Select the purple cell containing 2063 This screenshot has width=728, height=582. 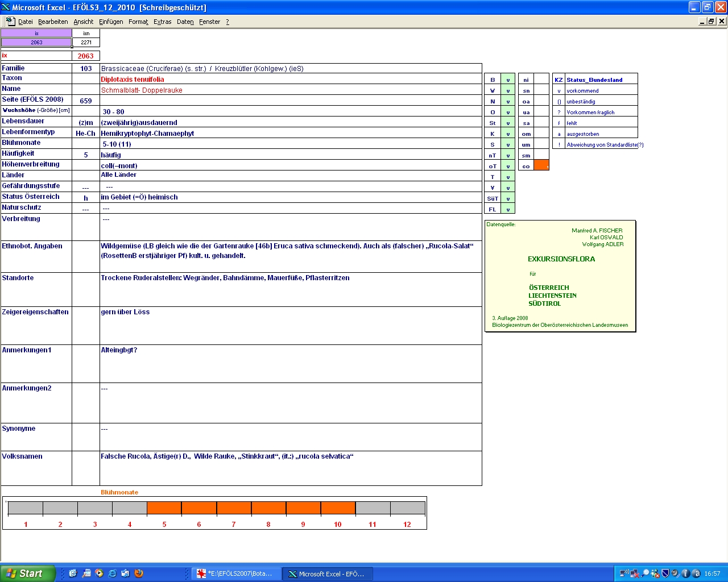pos(36,42)
